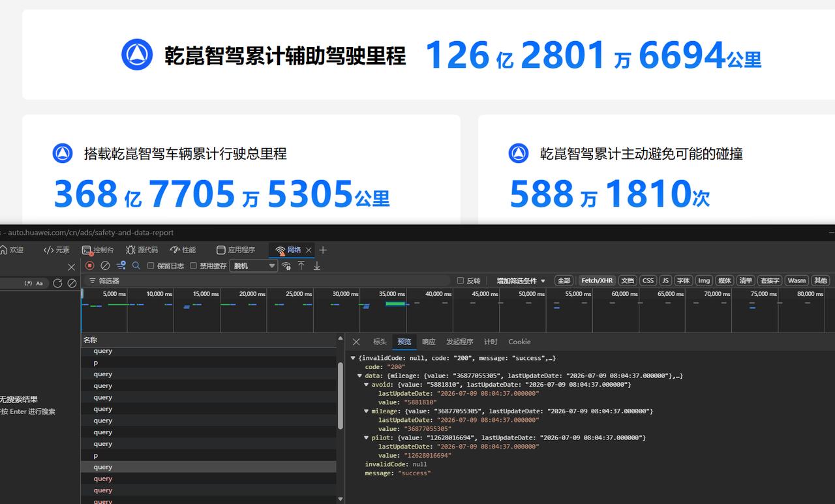The height and width of the screenshot is (504, 835).
Task: Open the Elements (元素) panel
Action: (x=56, y=250)
